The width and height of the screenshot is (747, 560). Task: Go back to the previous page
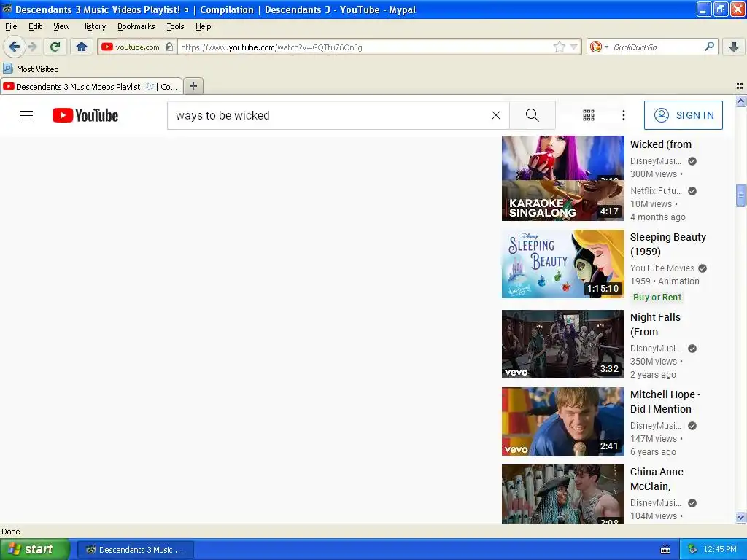[14, 47]
